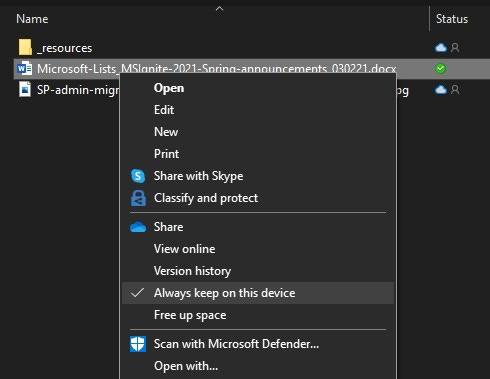Click the Classify and protect lock icon
This screenshot has height=379, width=490.
138,198
